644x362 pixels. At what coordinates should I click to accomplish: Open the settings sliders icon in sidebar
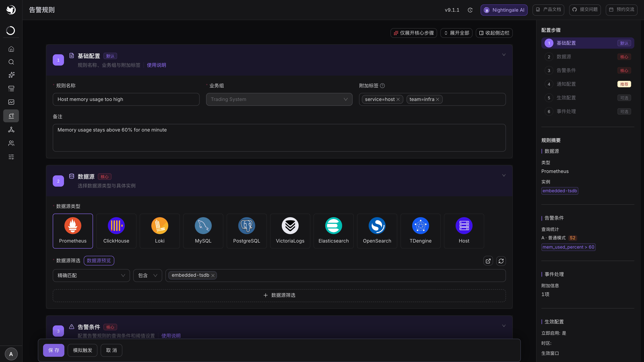(11, 157)
